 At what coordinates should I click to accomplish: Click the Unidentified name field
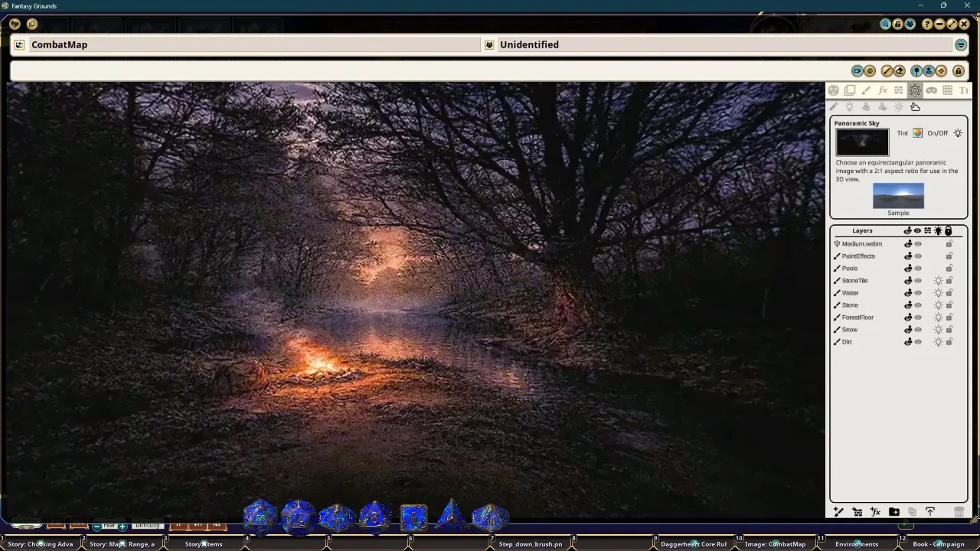(725, 45)
